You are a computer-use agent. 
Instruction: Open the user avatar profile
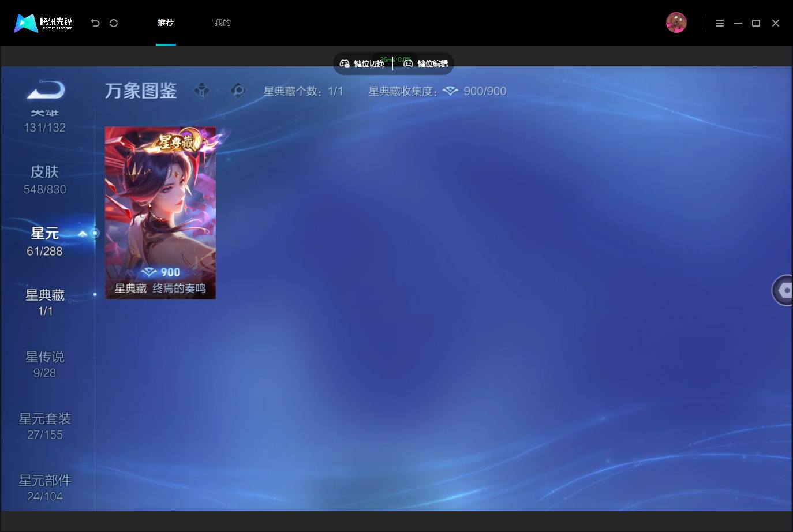(676, 23)
